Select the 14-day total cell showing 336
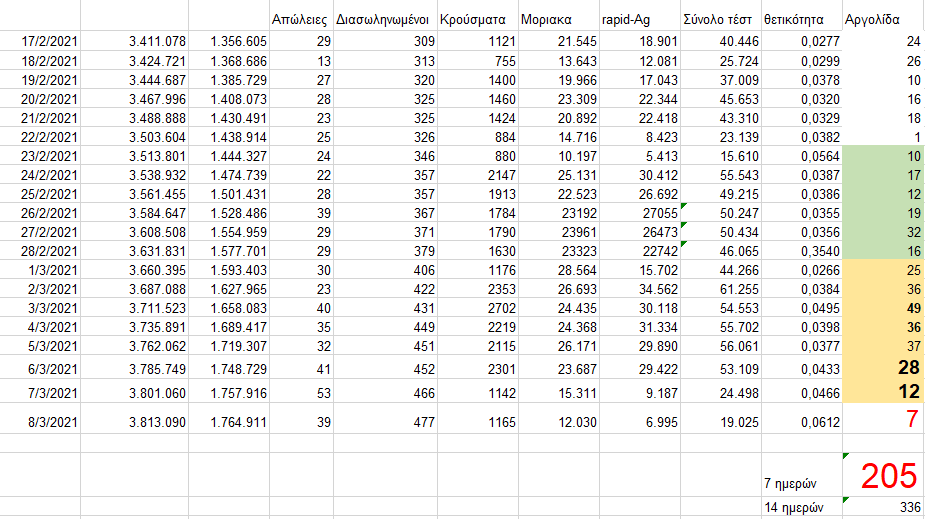Viewport: 925px width, 519px height. tap(883, 508)
